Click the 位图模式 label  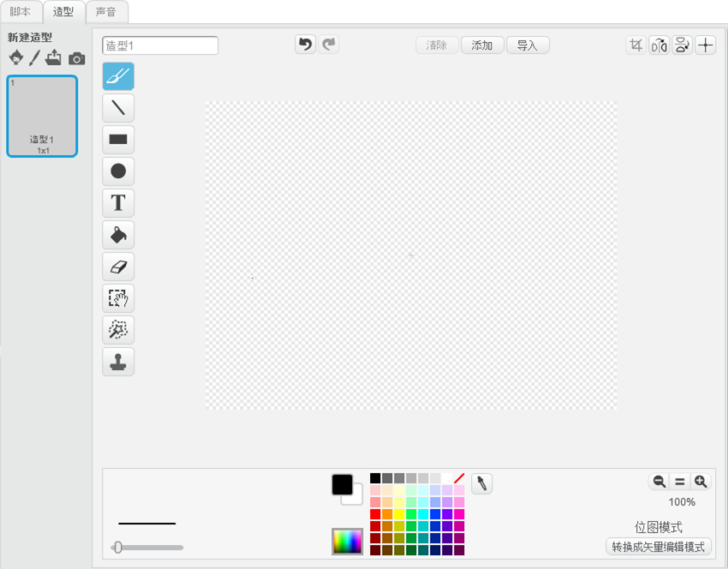(x=659, y=528)
